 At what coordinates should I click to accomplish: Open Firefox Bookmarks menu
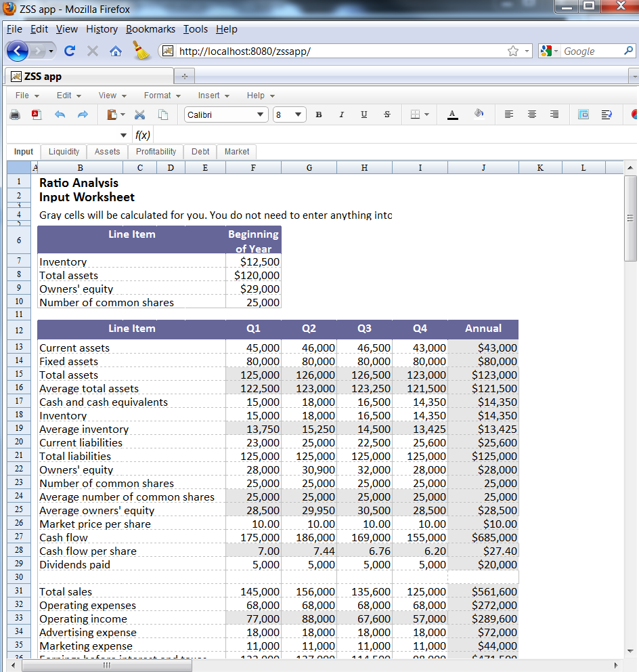150,29
